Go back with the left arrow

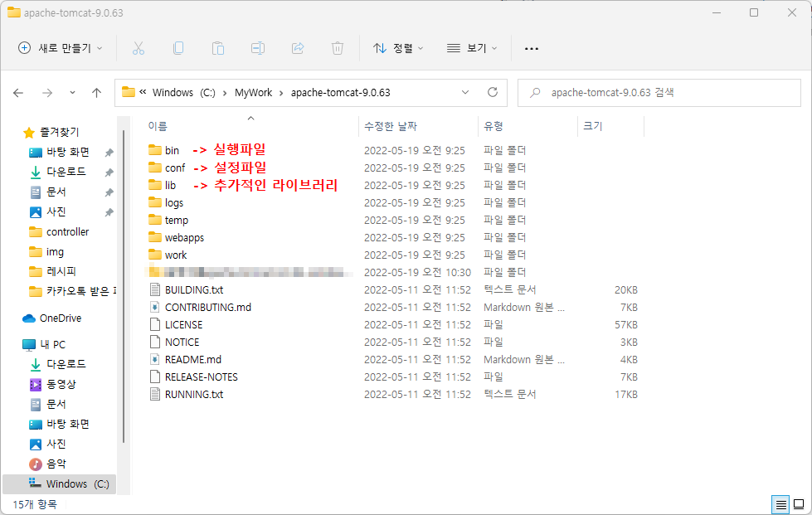pyautogui.click(x=18, y=93)
